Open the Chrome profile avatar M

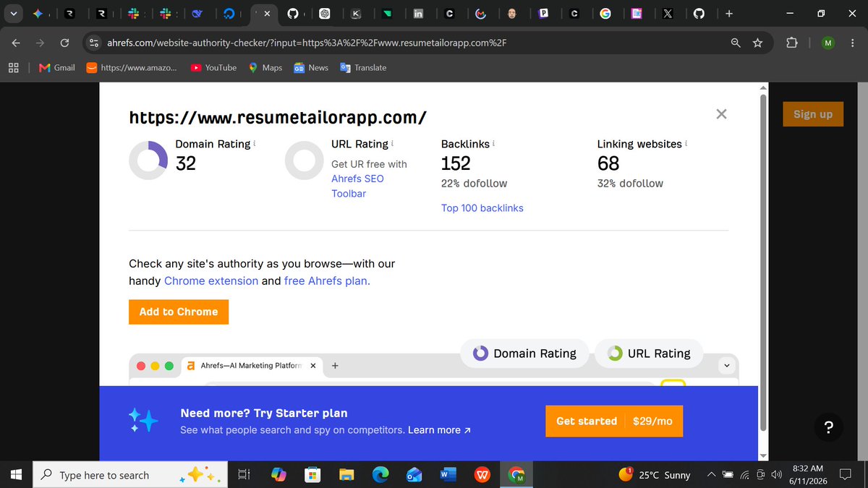tap(827, 43)
